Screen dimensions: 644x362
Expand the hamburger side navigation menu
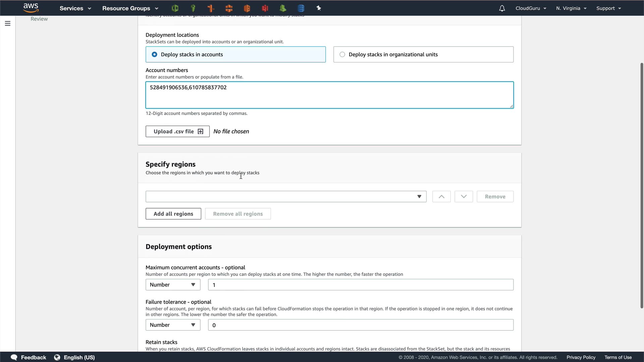click(x=8, y=23)
